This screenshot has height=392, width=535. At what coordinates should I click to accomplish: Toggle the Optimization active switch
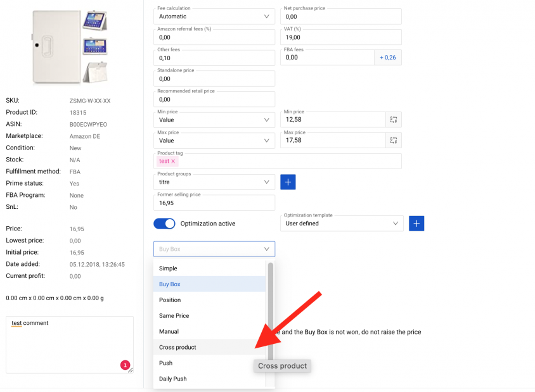pos(164,224)
